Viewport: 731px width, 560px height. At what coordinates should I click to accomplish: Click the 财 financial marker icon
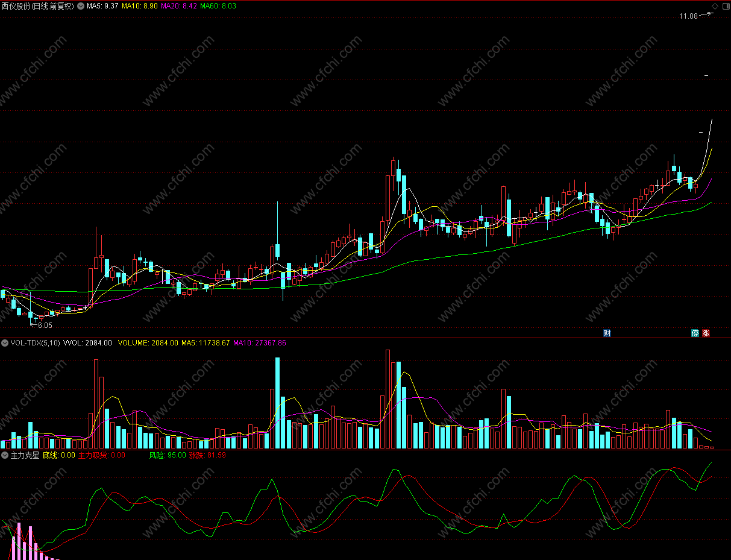607,333
